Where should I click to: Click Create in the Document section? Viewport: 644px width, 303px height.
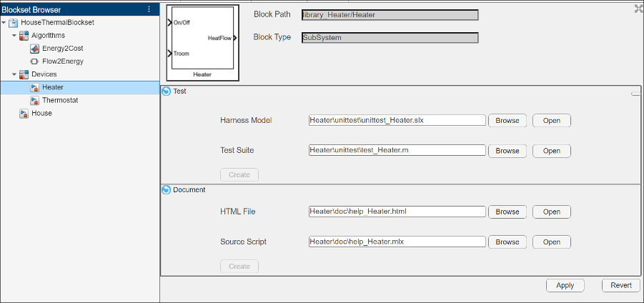click(239, 266)
